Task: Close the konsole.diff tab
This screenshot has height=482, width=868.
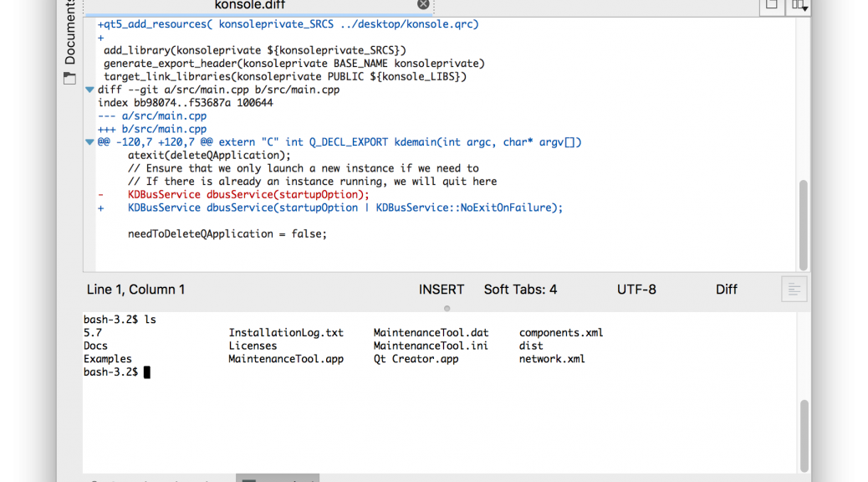Action: click(423, 4)
